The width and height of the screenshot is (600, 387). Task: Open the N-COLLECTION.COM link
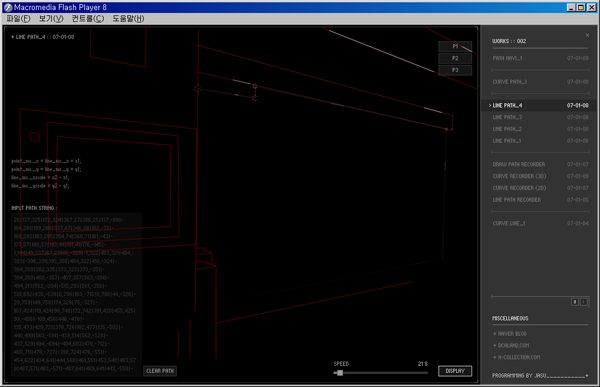tap(517, 357)
